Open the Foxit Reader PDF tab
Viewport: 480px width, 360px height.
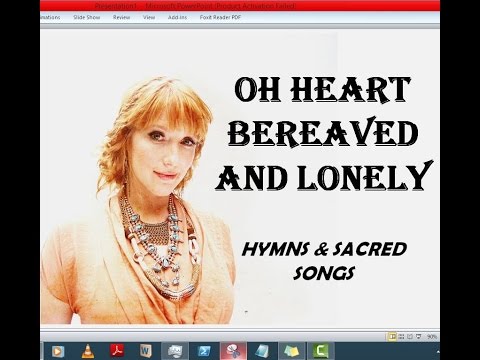(x=220, y=17)
